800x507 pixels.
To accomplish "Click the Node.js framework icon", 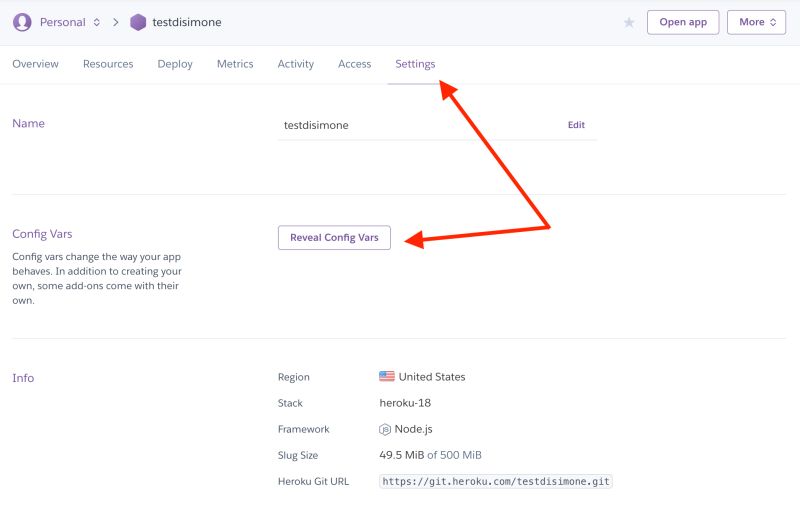I will tap(385, 429).
